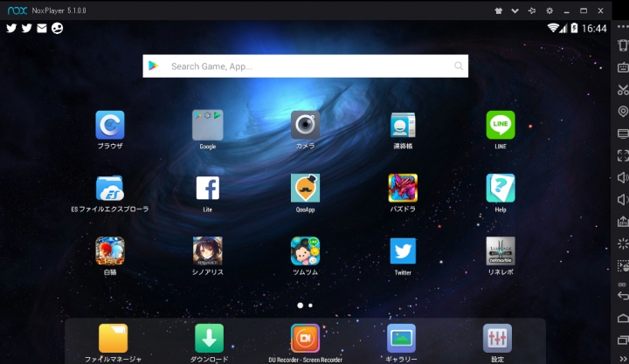Click the pin window icon in title bar

tap(532, 10)
